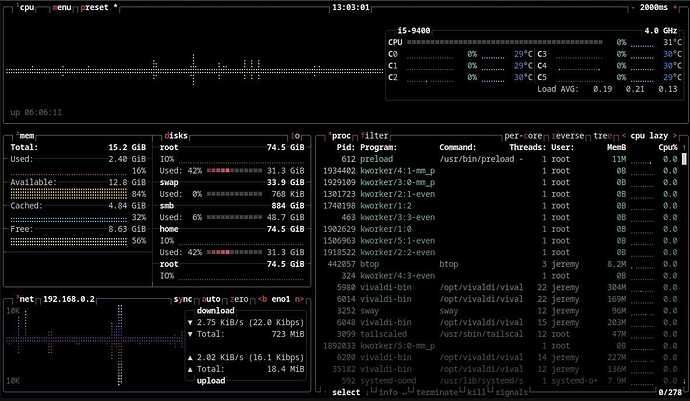Image resolution: width=690 pixels, height=401 pixels.
Task: Click the eno1 interface selector
Action: point(281,299)
